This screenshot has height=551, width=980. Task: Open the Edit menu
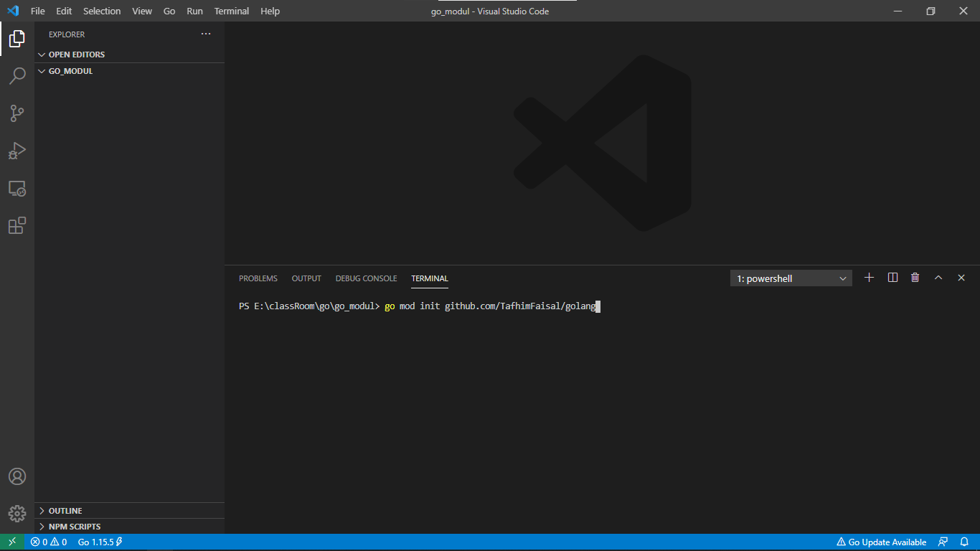point(64,11)
